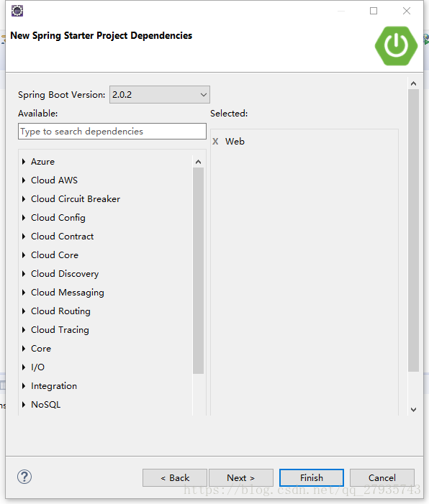Close the dialog window
The height and width of the screenshot is (504, 429).
point(407,11)
